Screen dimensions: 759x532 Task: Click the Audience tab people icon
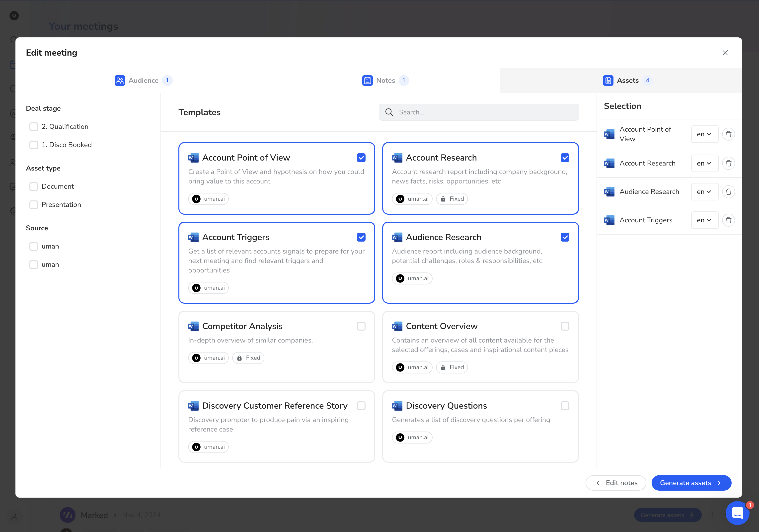pos(120,80)
